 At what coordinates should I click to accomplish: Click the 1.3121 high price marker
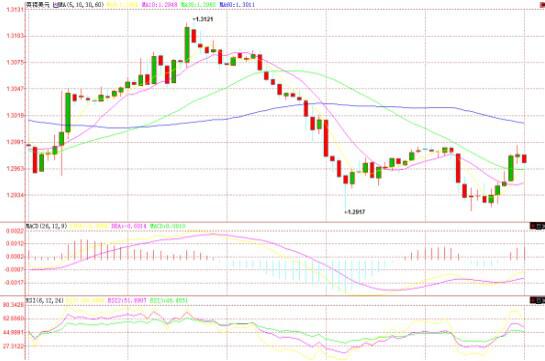[203, 19]
